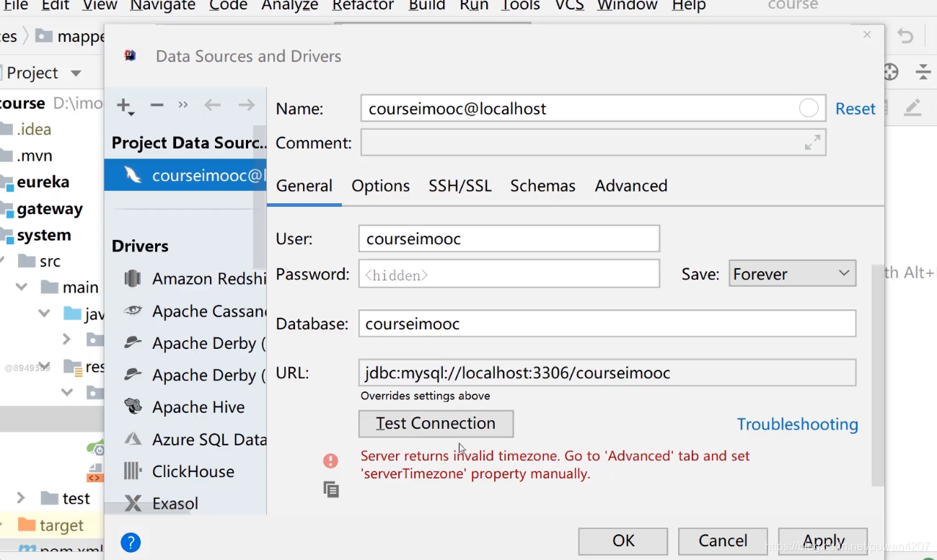Click the back arrow in dialog toolbar

point(212,105)
